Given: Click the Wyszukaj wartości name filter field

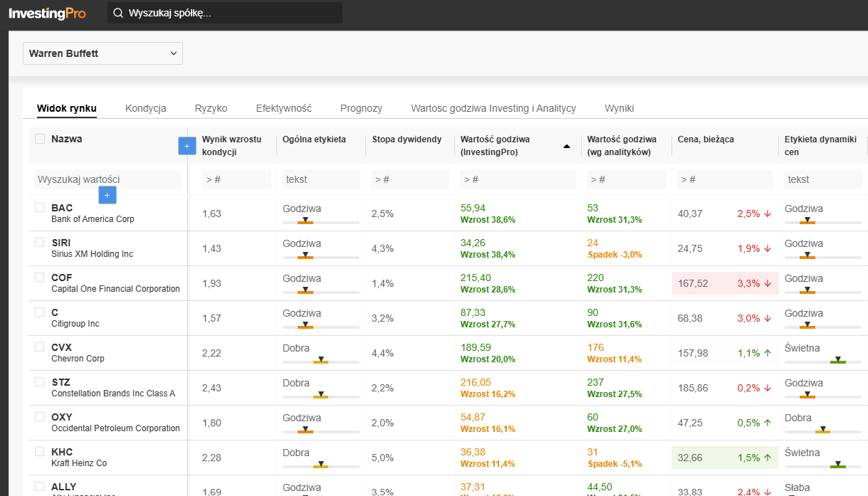Looking at the screenshot, I should [x=108, y=179].
